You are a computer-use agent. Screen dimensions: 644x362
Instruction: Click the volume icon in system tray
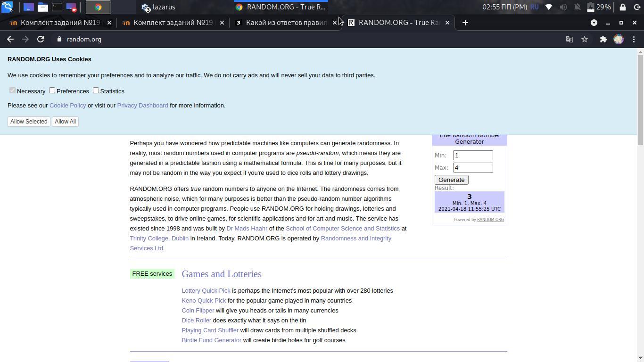tap(563, 7)
